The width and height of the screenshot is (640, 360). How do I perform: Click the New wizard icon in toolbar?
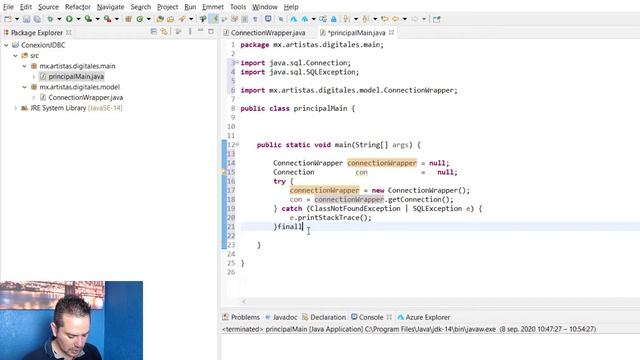click(8, 19)
